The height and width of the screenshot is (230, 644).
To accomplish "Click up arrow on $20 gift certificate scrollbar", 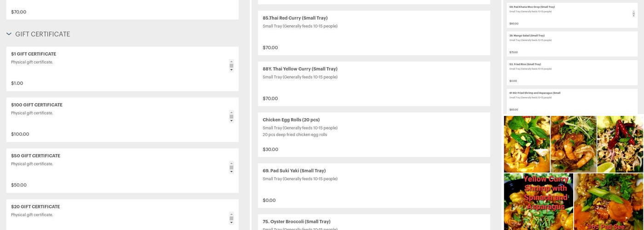I will point(231,214).
